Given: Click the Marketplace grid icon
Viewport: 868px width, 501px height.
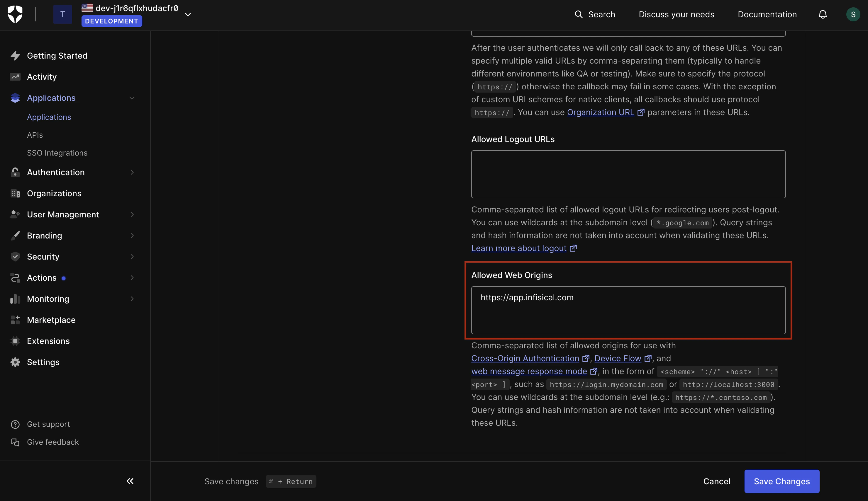Looking at the screenshot, I should pos(15,320).
